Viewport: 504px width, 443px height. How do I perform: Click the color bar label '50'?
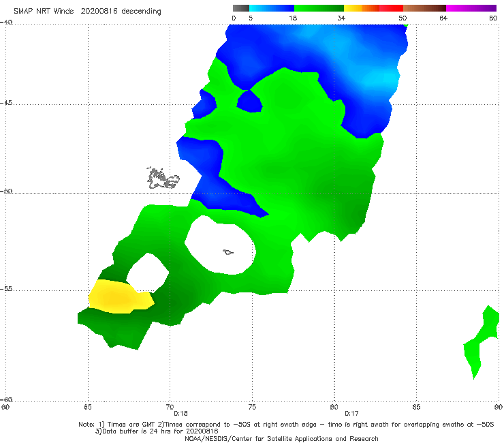pyautogui.click(x=403, y=18)
